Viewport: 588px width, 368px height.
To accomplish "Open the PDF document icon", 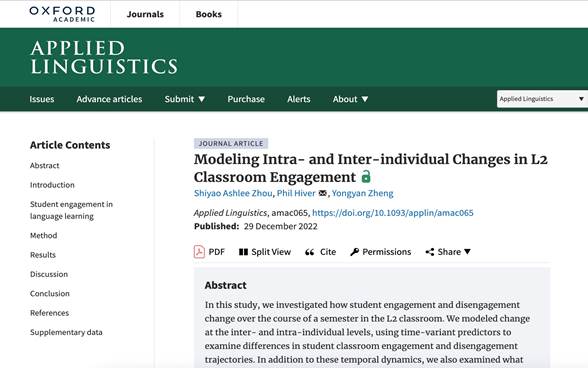I will pyautogui.click(x=199, y=252).
